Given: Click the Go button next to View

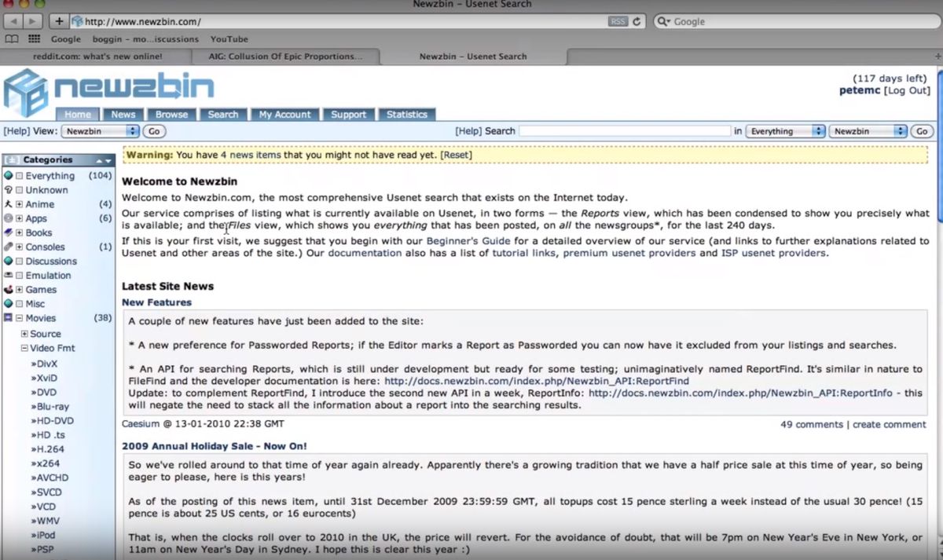Looking at the screenshot, I should click(x=154, y=131).
